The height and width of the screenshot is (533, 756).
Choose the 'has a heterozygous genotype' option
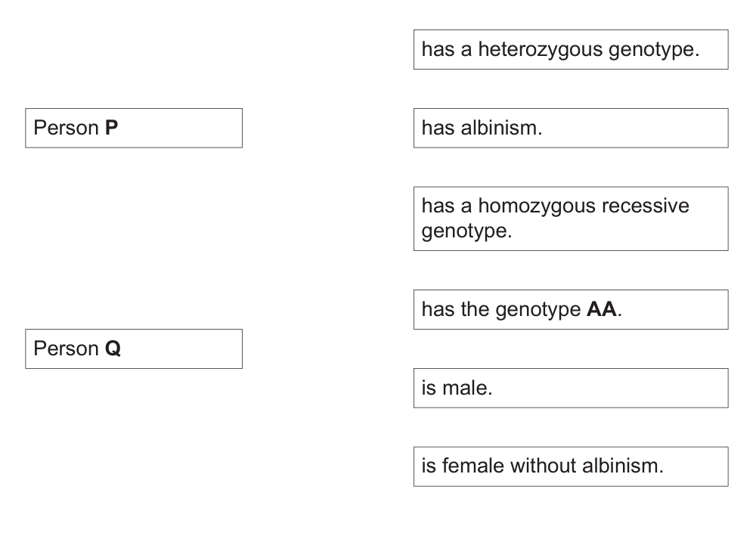point(571,50)
